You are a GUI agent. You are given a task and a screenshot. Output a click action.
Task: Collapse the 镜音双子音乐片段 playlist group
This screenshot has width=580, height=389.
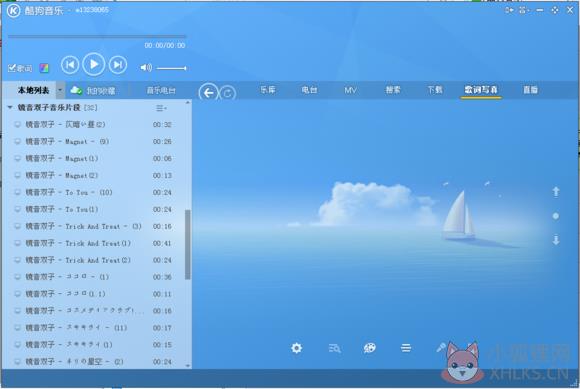[x=10, y=107]
